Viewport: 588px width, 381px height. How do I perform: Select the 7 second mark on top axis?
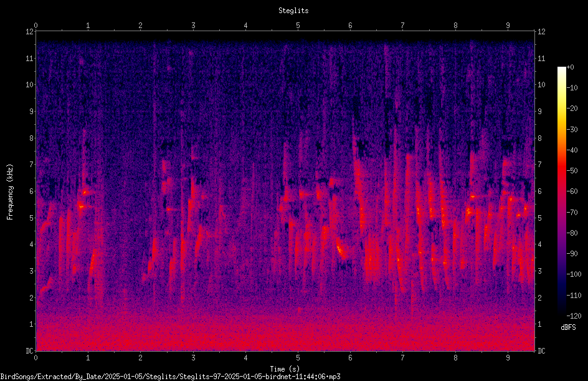[403, 26]
